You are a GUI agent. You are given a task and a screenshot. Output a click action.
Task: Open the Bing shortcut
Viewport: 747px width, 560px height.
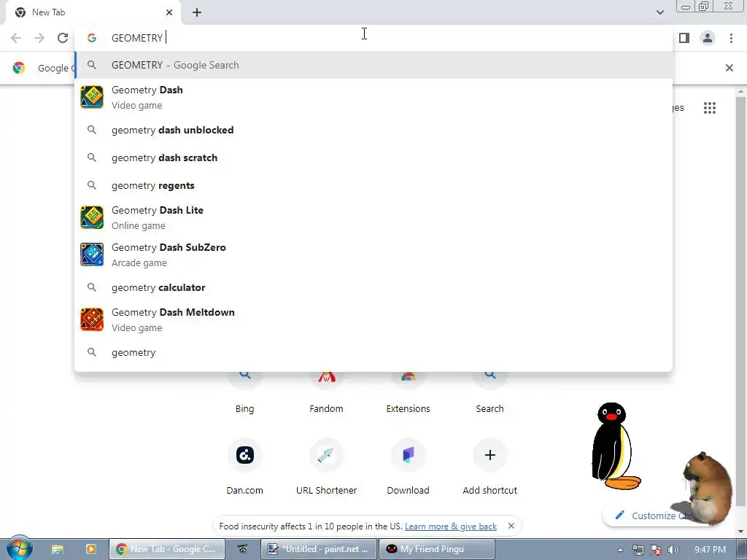(x=244, y=393)
